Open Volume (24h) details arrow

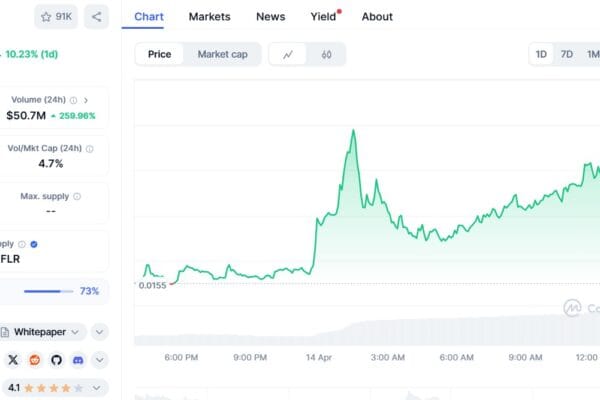(86, 100)
